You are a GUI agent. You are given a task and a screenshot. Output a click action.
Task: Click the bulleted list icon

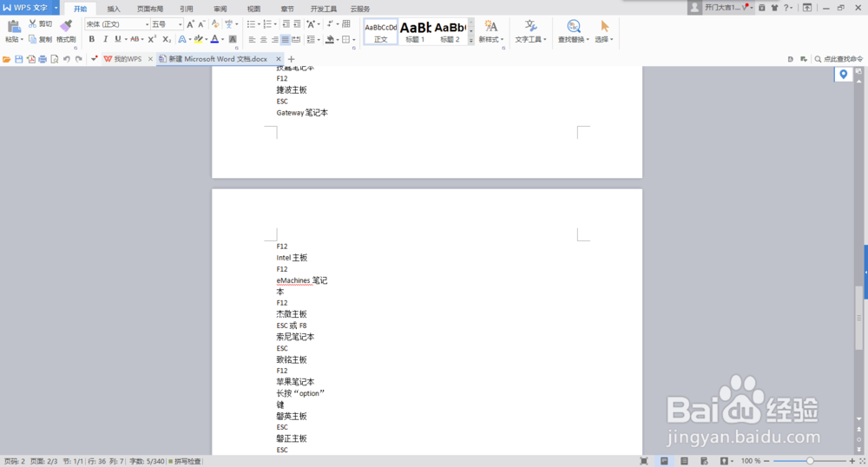pos(251,23)
